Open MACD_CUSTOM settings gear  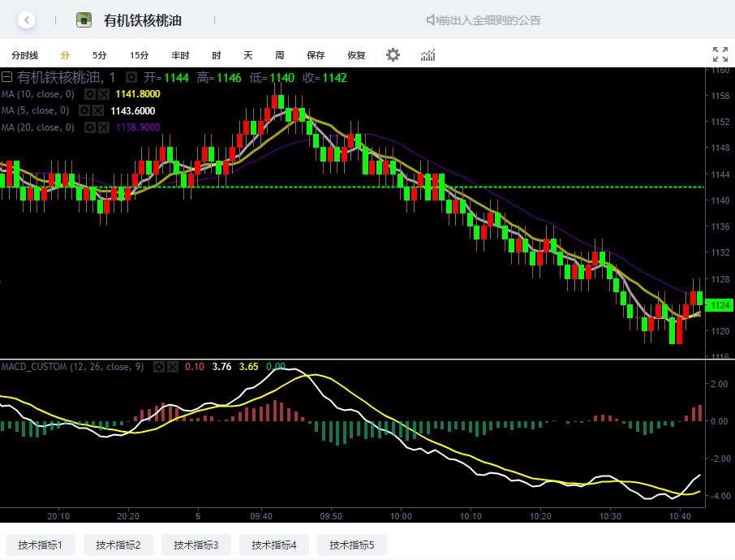point(158,367)
